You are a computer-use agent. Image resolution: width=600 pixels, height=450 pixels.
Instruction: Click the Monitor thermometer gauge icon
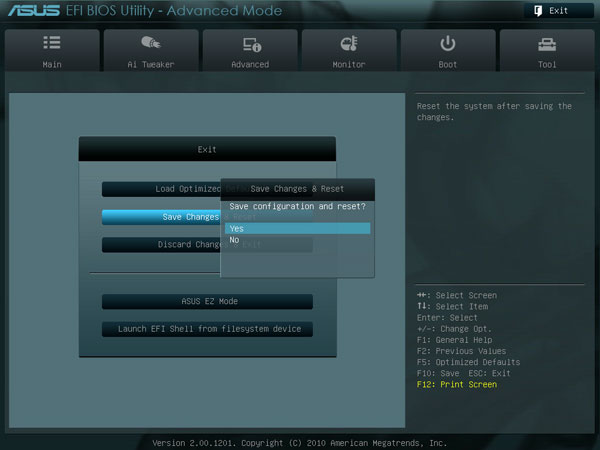[x=349, y=44]
